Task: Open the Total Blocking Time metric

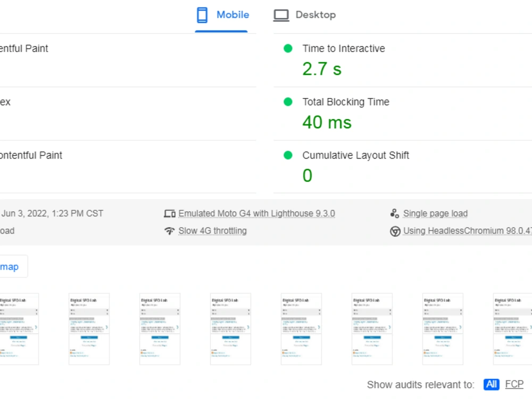Action: [346, 102]
